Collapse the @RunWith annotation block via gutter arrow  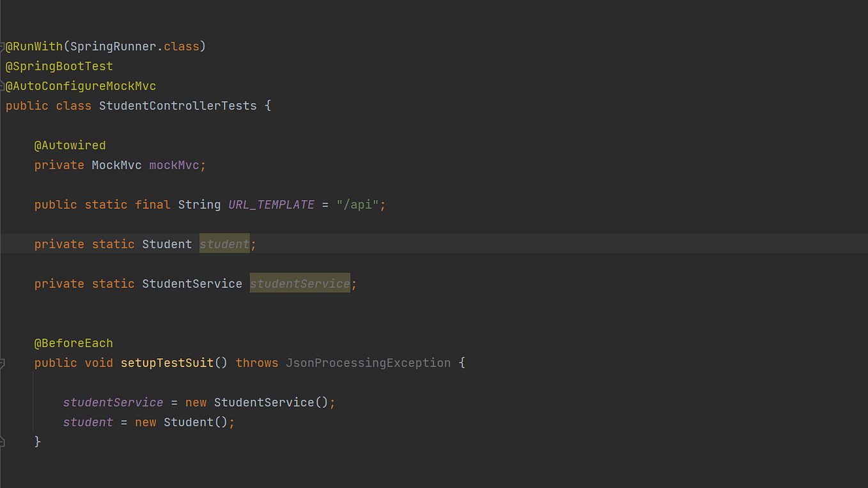[3, 46]
